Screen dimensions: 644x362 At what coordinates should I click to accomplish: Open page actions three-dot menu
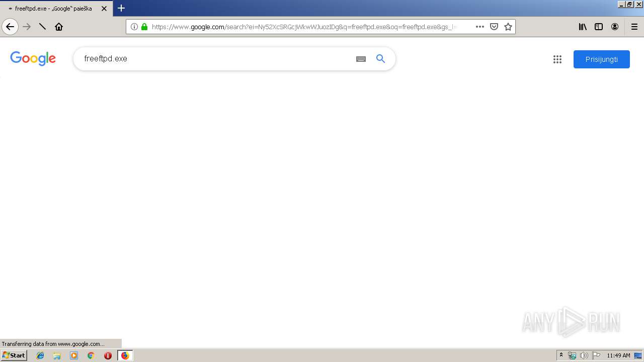(480, 27)
